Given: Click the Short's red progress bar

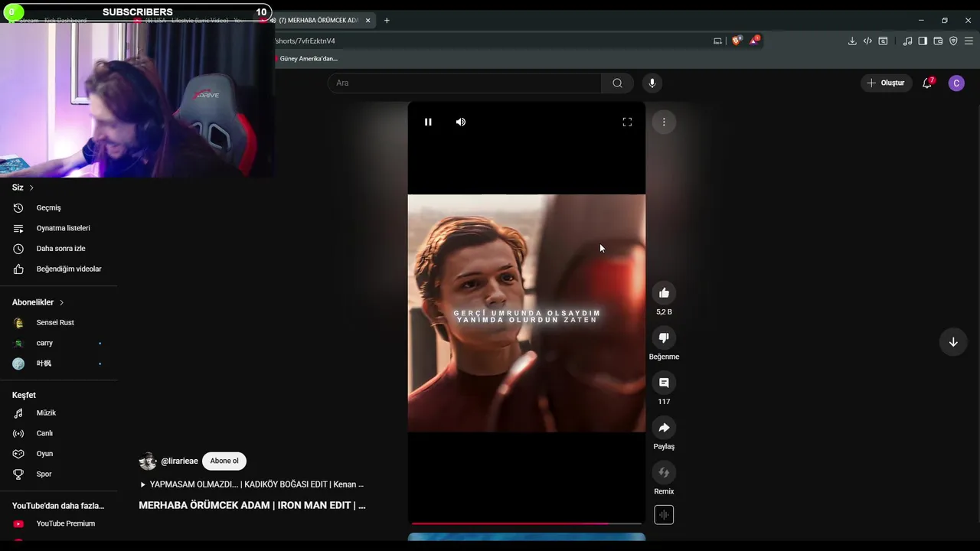Looking at the screenshot, I should tap(526, 523).
